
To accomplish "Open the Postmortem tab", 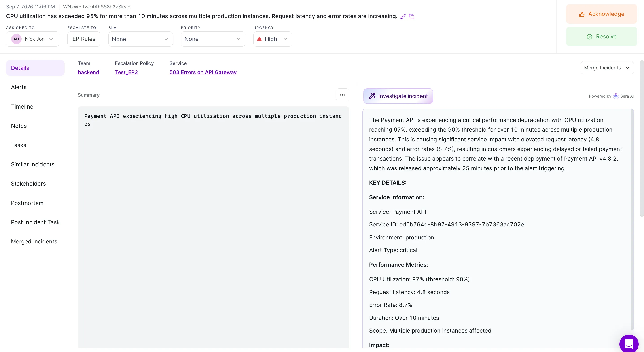I will (x=27, y=203).
